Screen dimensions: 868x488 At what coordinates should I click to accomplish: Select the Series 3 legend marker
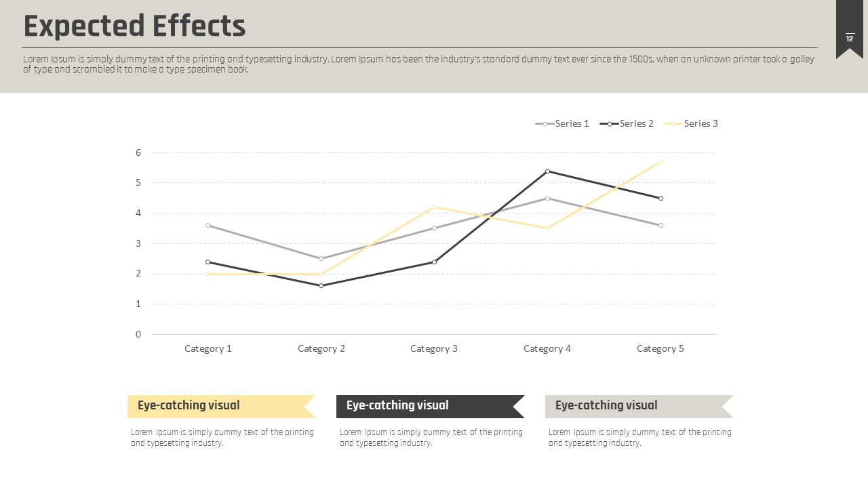coord(674,123)
